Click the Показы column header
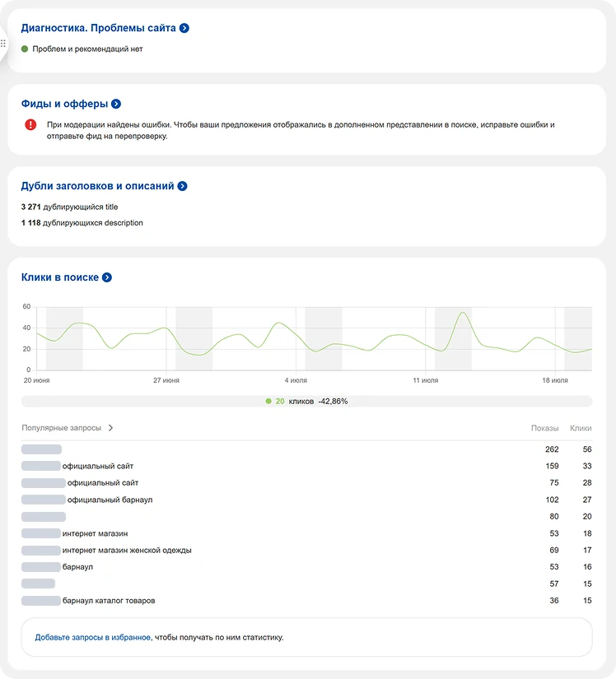Image resolution: width=616 pixels, height=679 pixels. 544,428
